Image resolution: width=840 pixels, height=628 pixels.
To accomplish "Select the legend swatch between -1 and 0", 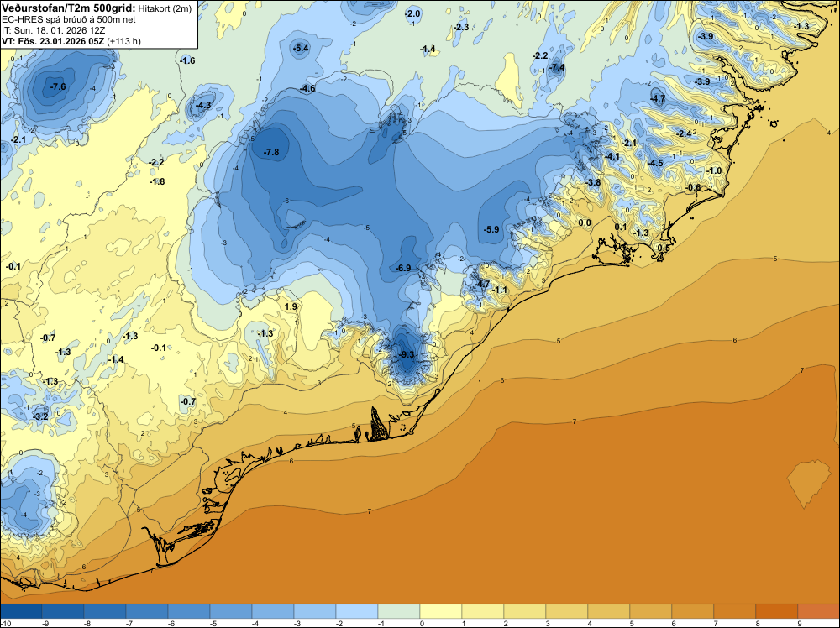I will [399, 611].
